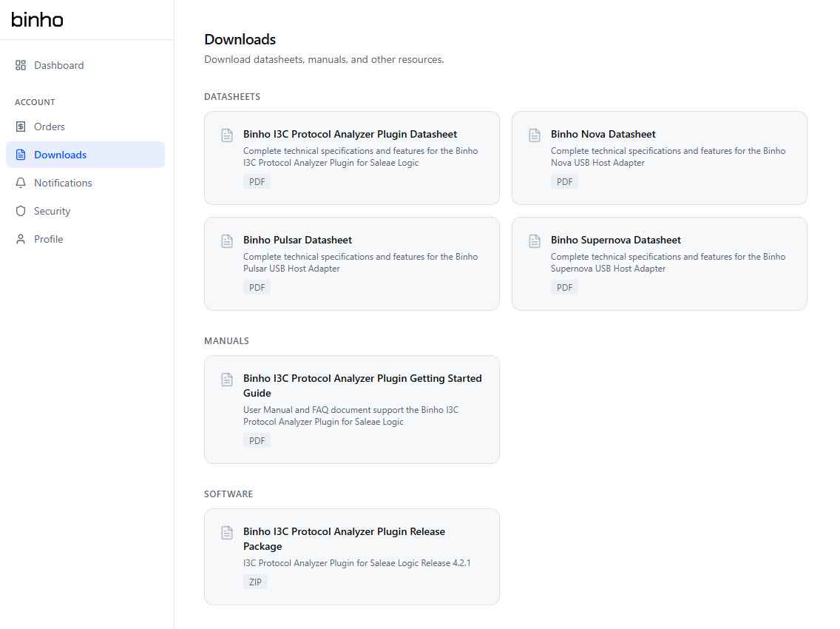
Task: Click PDF badge on Binho Pulsar Datasheet
Action: pyautogui.click(x=257, y=287)
